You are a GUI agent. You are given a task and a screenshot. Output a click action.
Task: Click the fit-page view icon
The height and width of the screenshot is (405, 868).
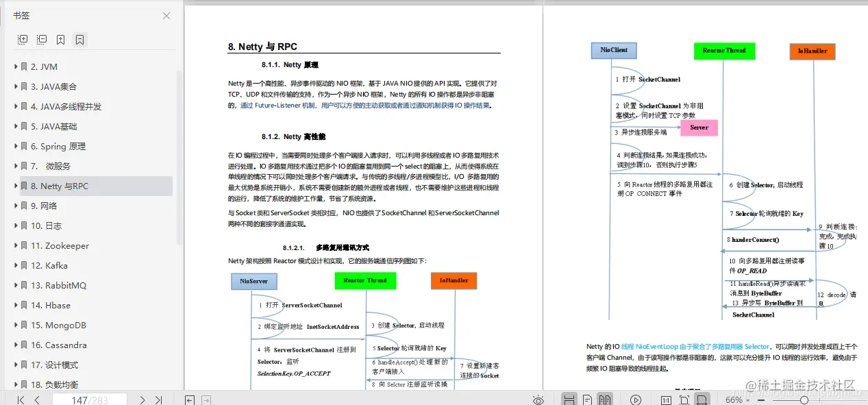pyautogui.click(x=685, y=400)
